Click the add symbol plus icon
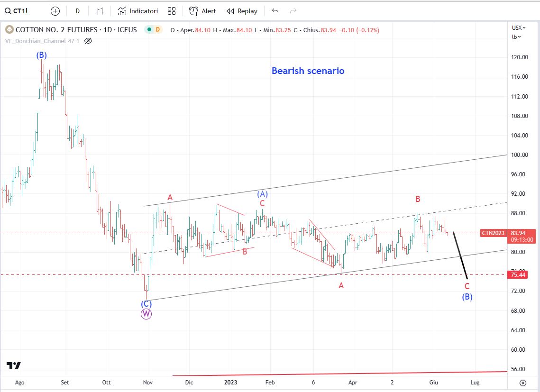 (55, 11)
